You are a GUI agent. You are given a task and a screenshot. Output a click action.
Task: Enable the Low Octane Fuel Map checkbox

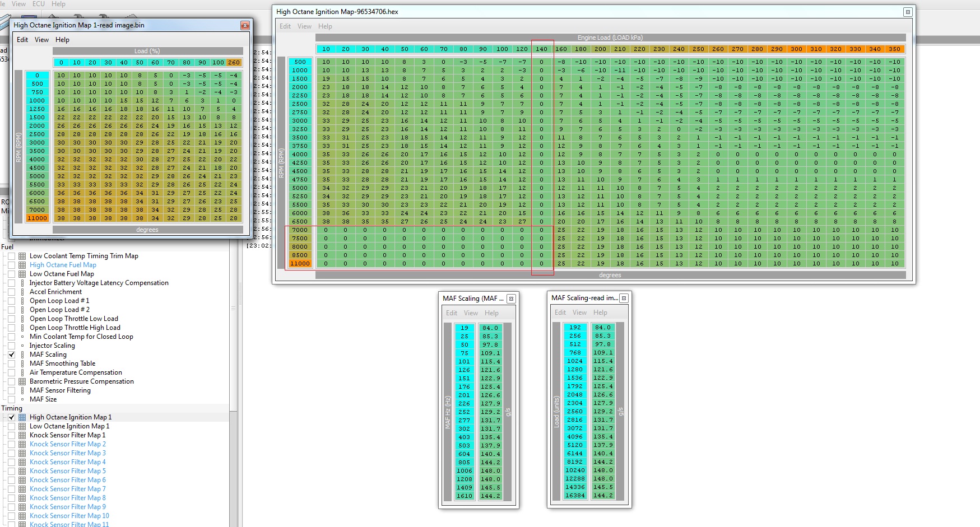click(x=11, y=274)
